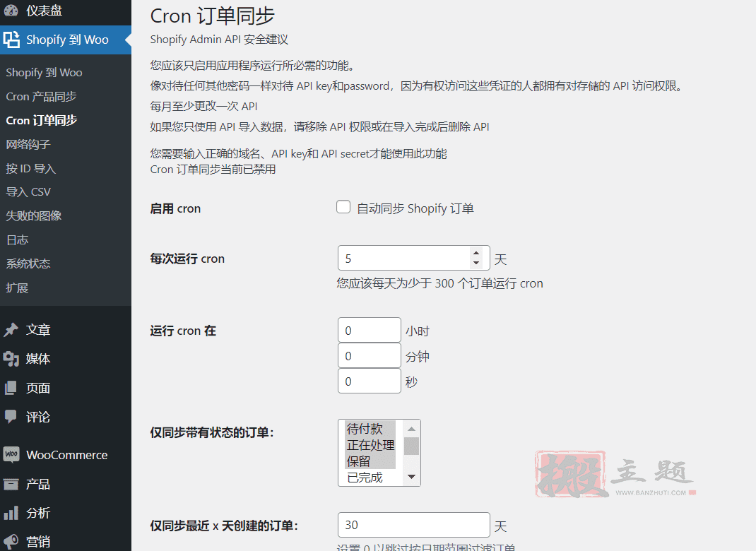This screenshot has height=551, width=756.
Task: Go to 系统状态 page
Action: coord(28,263)
